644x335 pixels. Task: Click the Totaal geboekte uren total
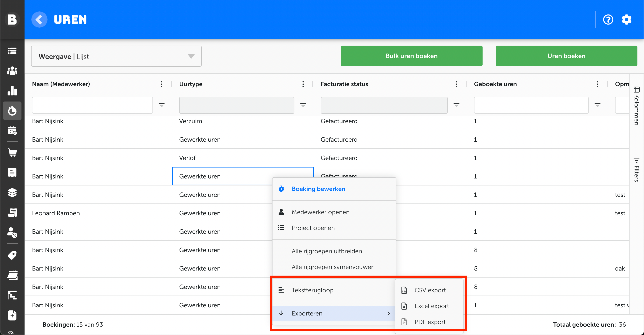589,325
